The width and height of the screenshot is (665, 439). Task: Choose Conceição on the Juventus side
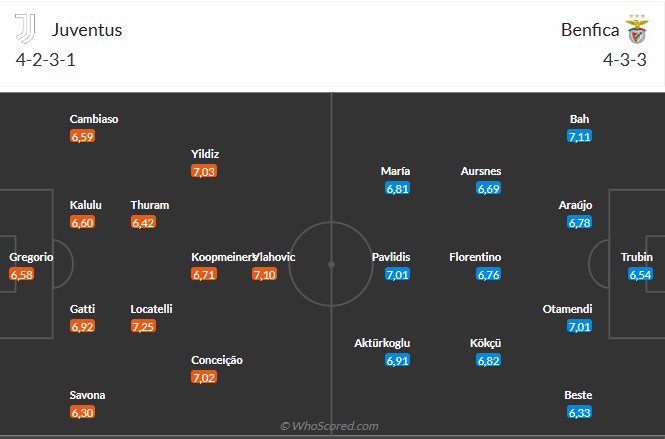(216, 360)
